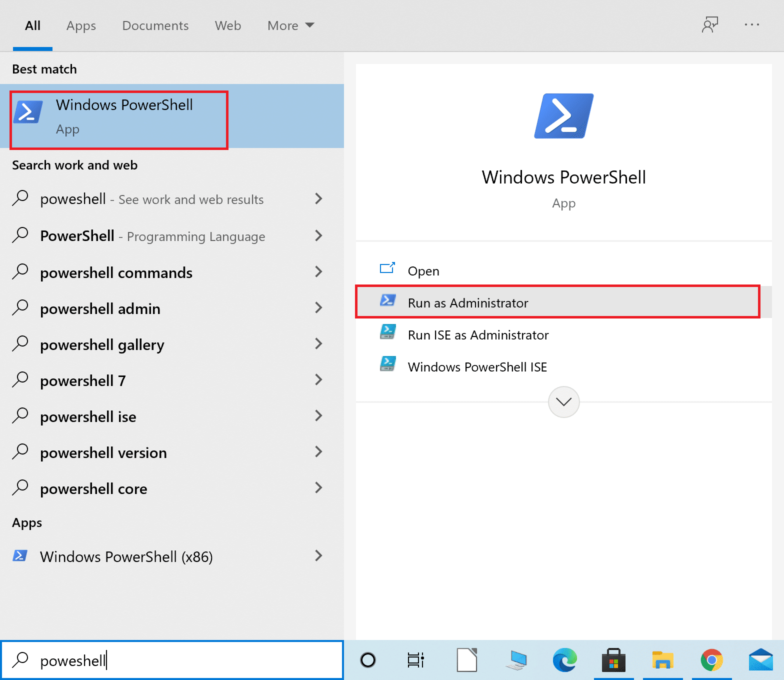Select the powershell commands suggestion
784x680 pixels.
pos(172,272)
